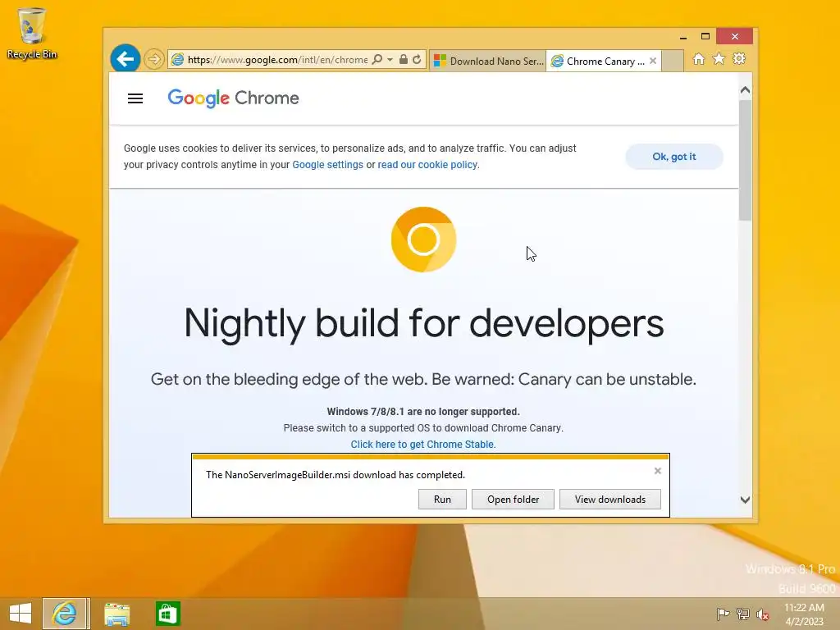
Task: Click here to get Chrome Stable link
Action: pyautogui.click(x=423, y=445)
